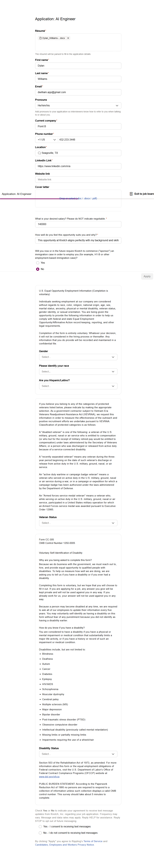Expand the Gender select dropdown
This screenshot has width=154, height=868.
[x=78, y=357]
